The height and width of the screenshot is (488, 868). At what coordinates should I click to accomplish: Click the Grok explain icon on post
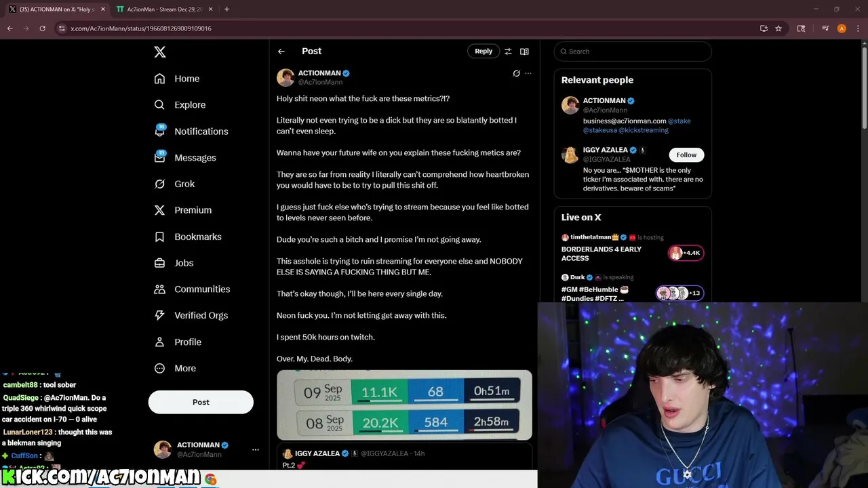516,73
